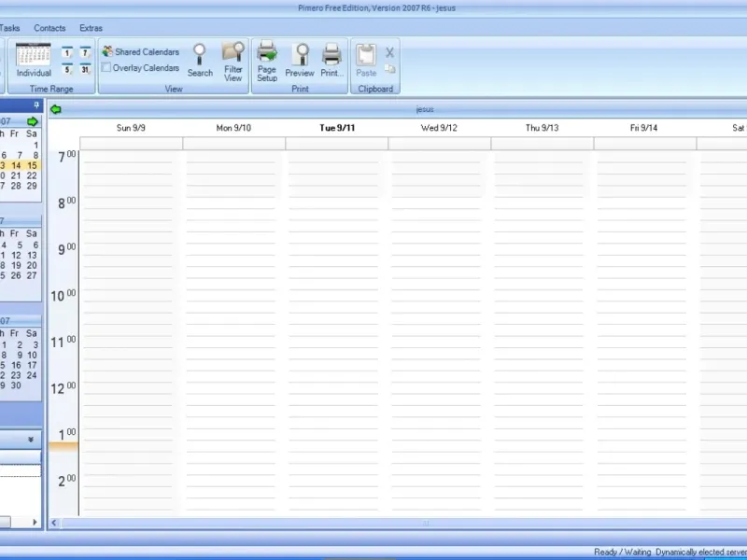Open the Extras menu
The height and width of the screenshot is (560, 747).
[91, 28]
